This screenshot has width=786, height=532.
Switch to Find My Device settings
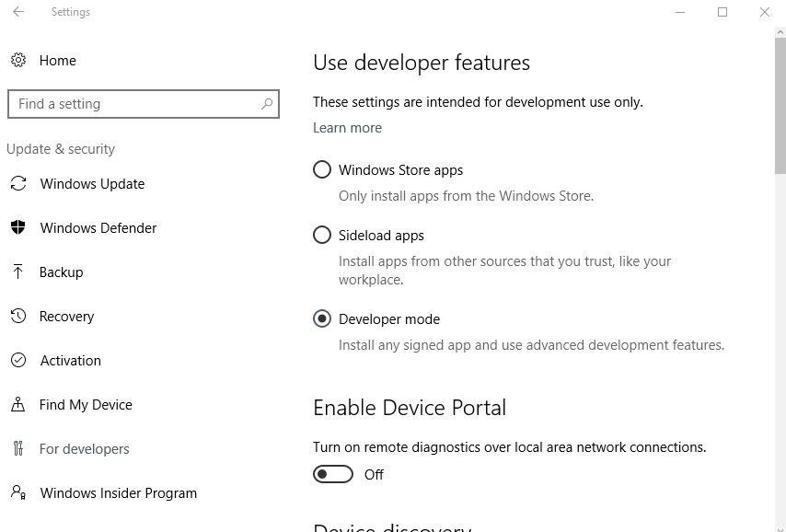click(x=86, y=405)
